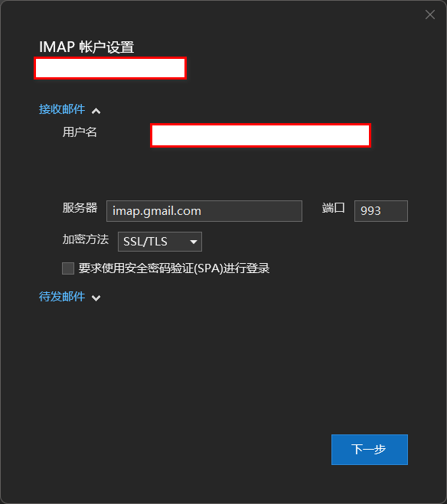
Task: Click the 下一步 button
Action: point(370,450)
